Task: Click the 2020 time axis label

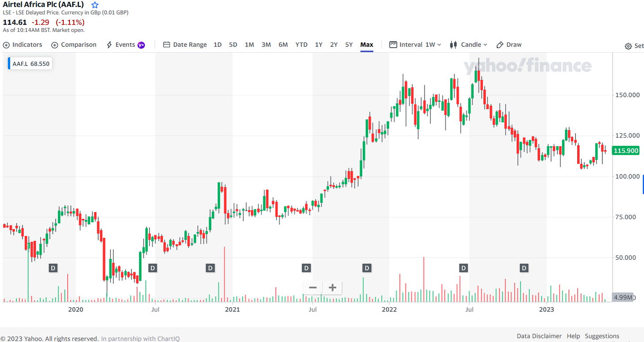Action: point(76,309)
